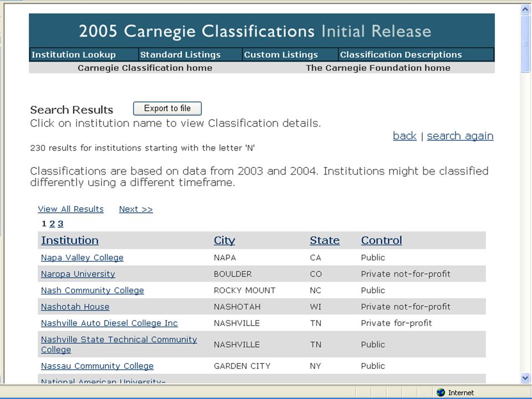Screen dimensions: 532x399
Task: Click Naropa University's Private not-for-profit cell
Action: coord(406,274)
